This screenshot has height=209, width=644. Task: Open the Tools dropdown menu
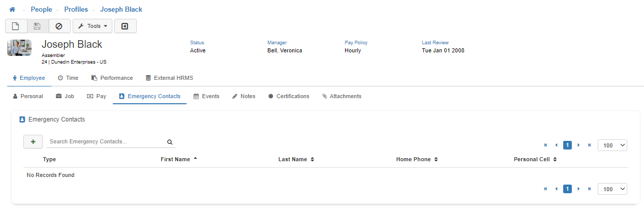[92, 26]
